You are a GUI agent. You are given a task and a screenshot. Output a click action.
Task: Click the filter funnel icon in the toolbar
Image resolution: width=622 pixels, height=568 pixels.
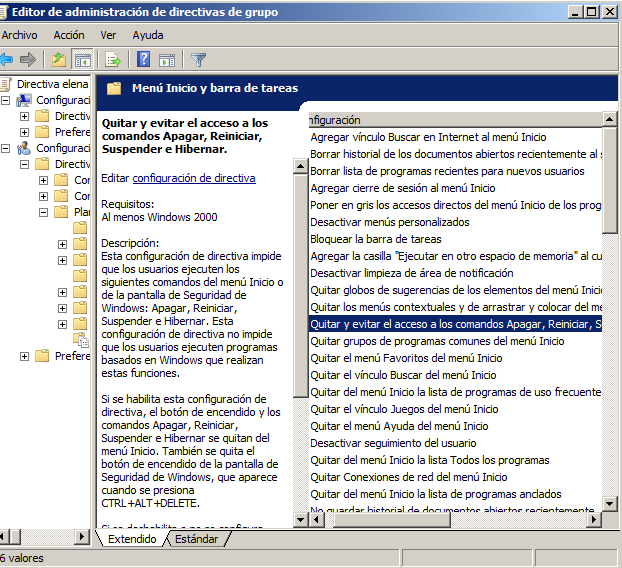pos(198,60)
